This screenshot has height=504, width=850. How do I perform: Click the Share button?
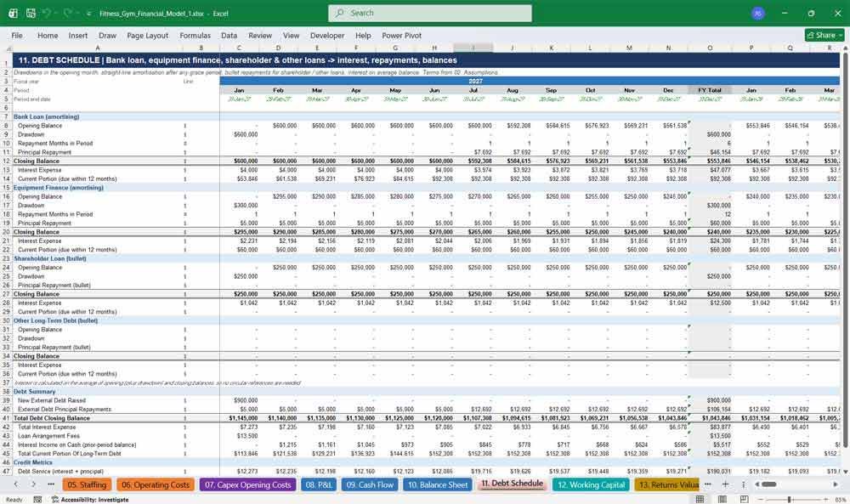[x=824, y=35]
